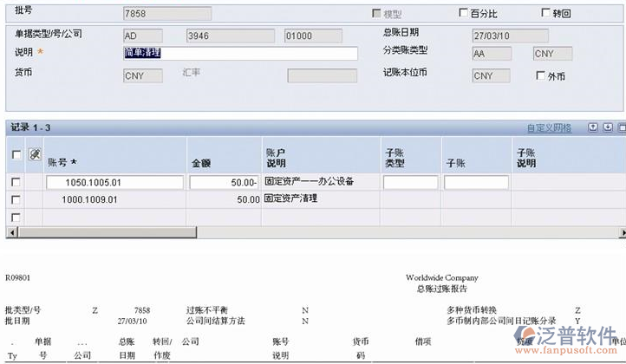Click the attachment paperclip icon in grid header

coord(35,154)
